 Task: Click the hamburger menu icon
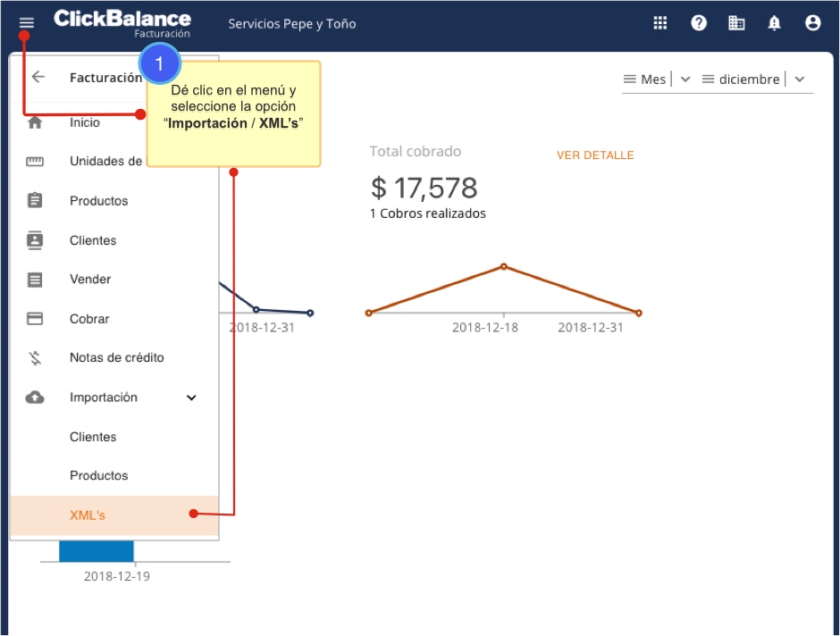(27, 23)
